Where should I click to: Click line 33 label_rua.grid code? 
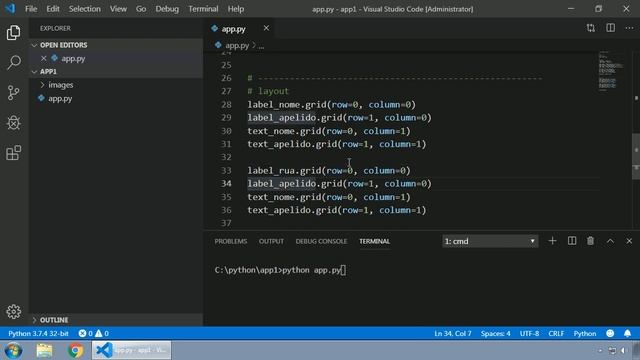pos(329,171)
